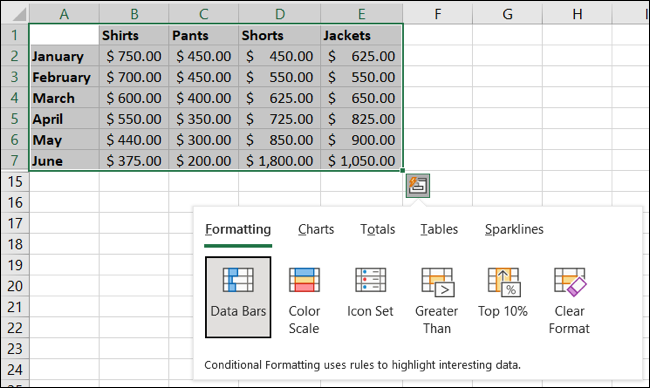Choose the Icon Set option

click(370, 291)
